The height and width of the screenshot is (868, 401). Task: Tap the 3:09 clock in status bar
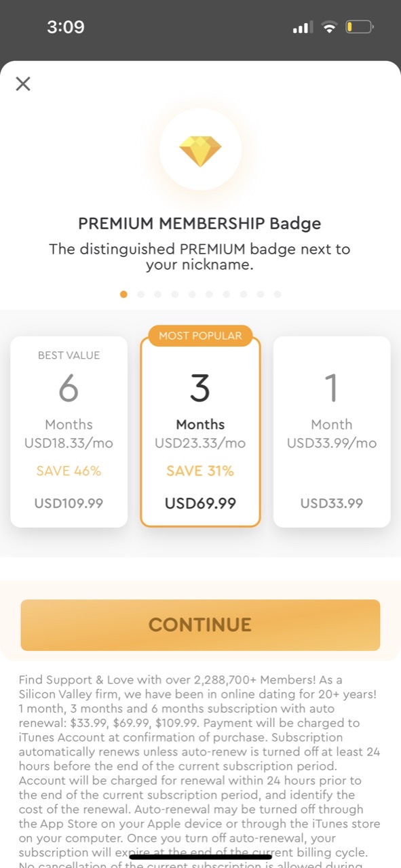click(66, 27)
